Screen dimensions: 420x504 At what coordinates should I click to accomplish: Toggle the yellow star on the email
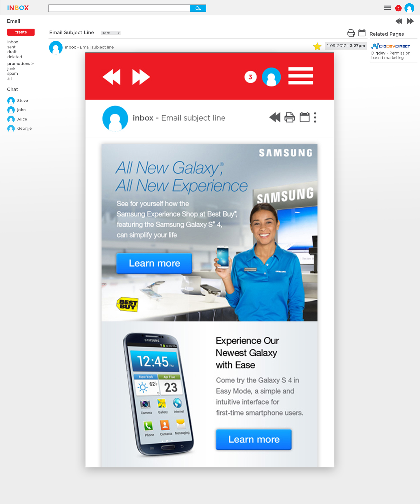tap(317, 46)
